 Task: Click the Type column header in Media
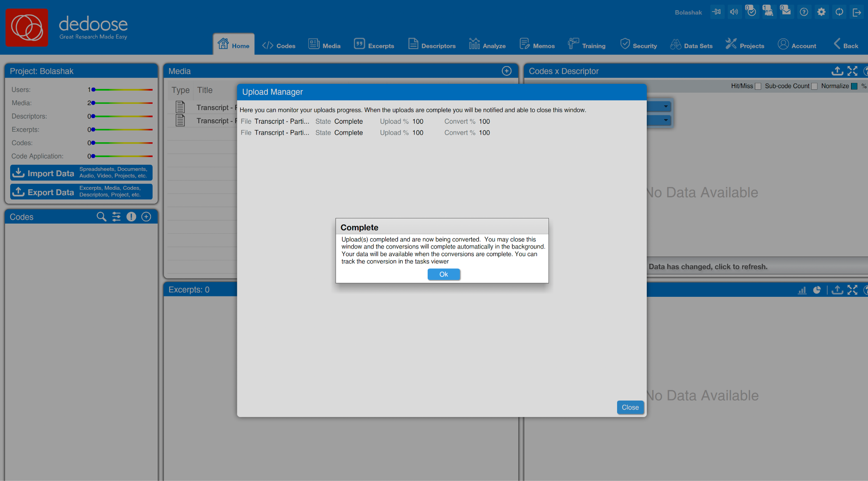coord(181,90)
